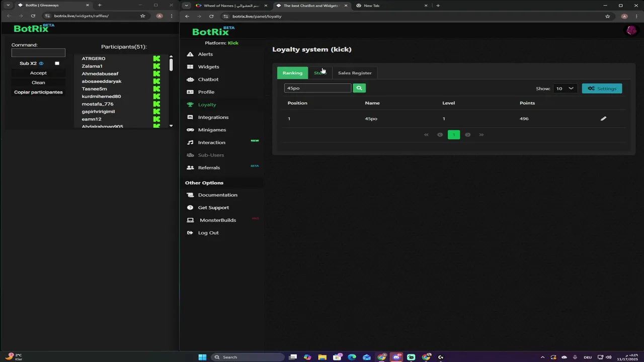
Task: Click the Loyalty trophy icon in the sidebar
Action: [x=190, y=105]
